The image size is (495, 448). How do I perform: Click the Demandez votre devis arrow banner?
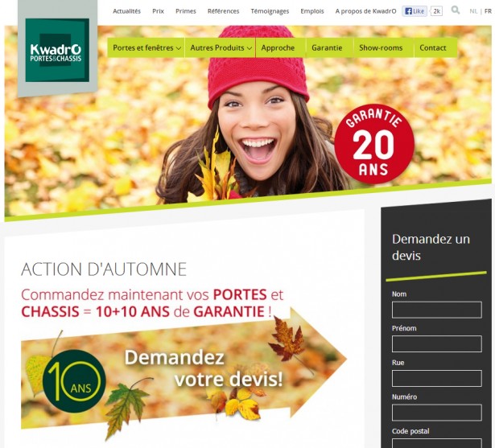point(184,368)
